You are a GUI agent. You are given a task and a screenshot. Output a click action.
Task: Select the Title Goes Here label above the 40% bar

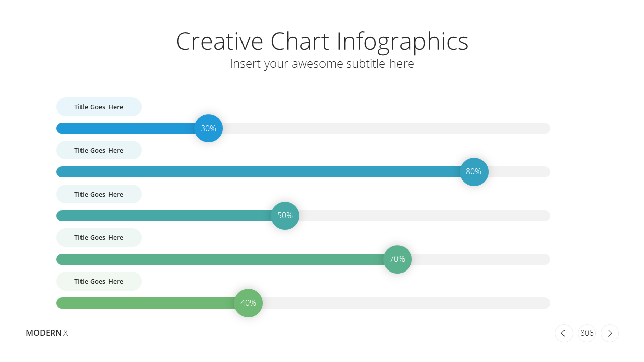[x=99, y=281]
